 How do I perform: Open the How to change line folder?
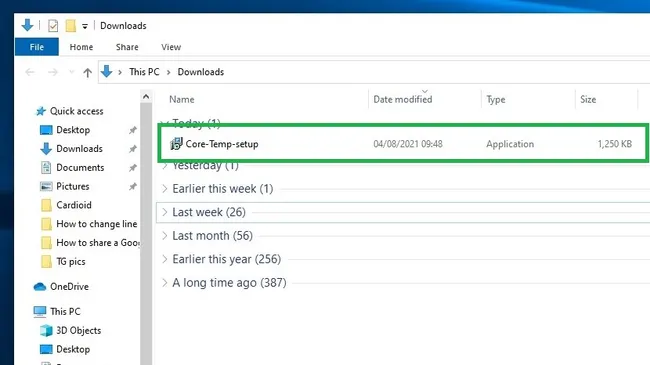pos(97,224)
